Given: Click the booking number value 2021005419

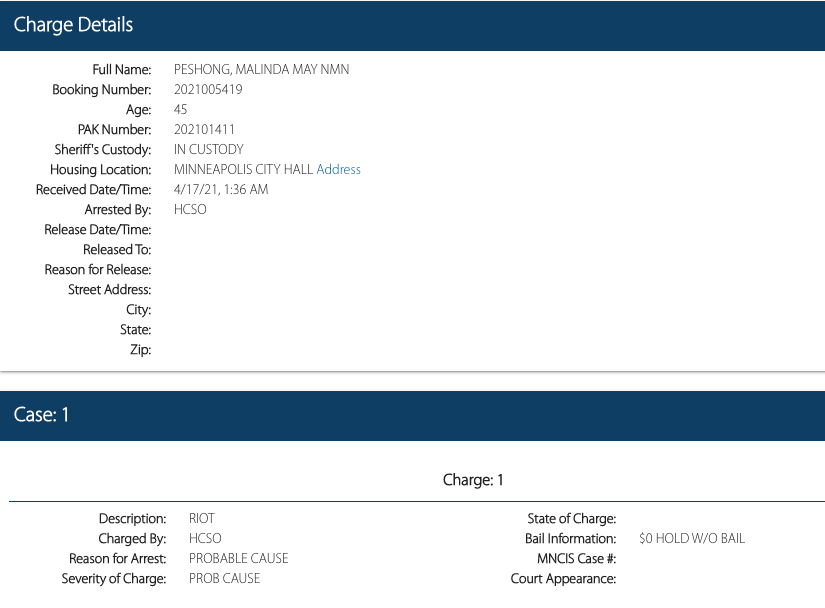Looking at the screenshot, I should click(208, 90).
